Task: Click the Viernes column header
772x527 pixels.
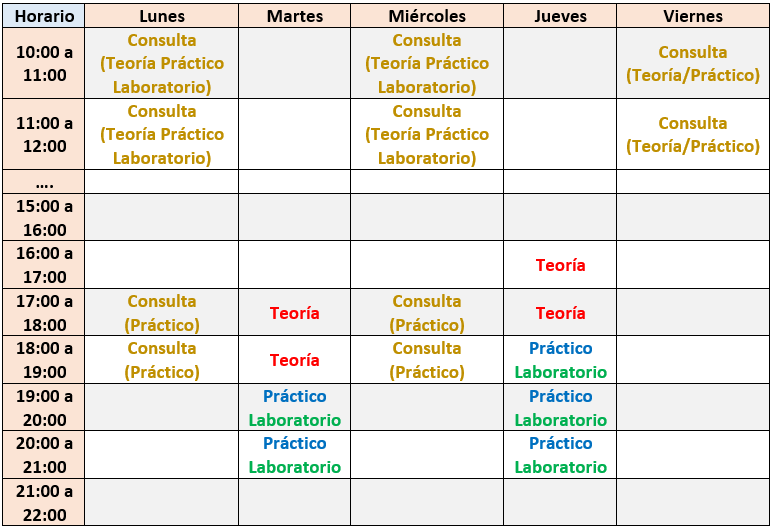Action: [x=692, y=16]
